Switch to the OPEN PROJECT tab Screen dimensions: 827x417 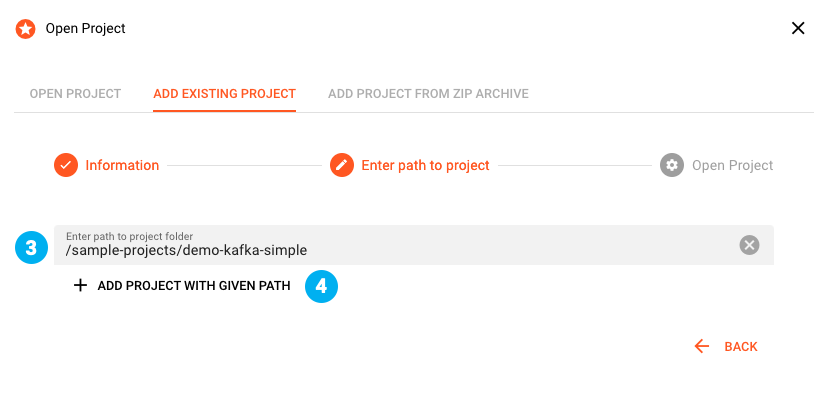(x=75, y=94)
